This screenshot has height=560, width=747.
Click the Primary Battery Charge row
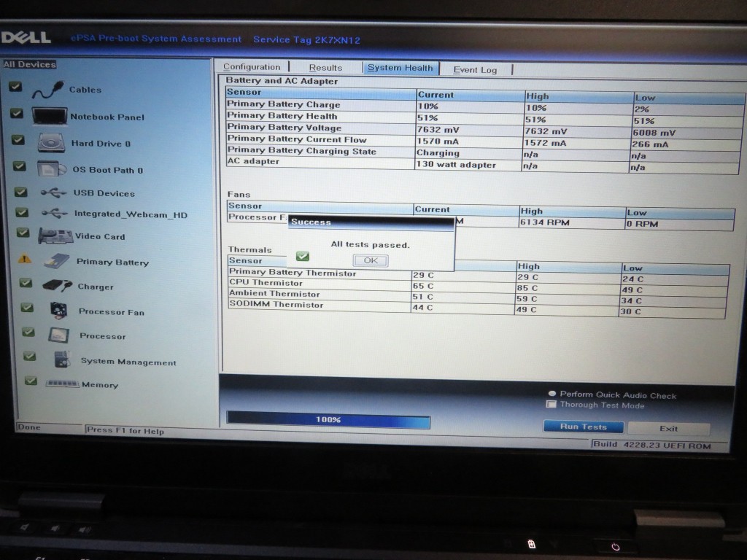[x=484, y=106]
